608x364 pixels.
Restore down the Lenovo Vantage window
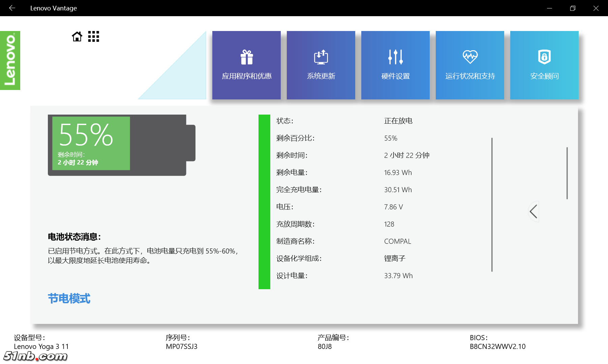coord(573,8)
